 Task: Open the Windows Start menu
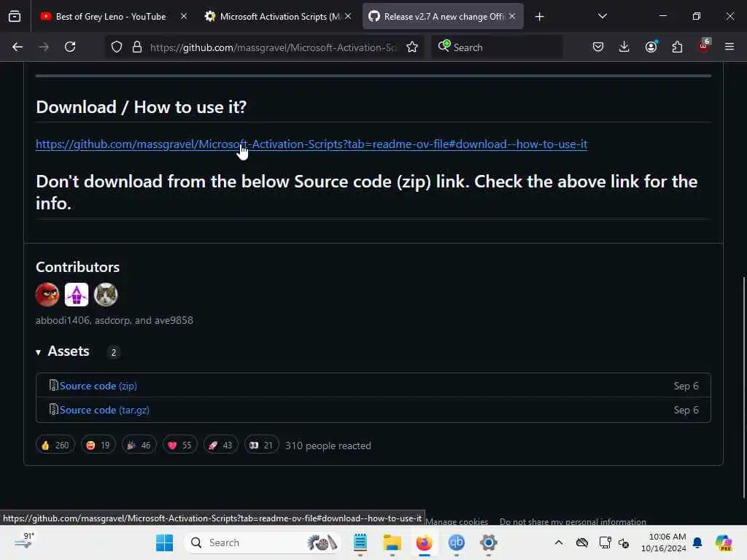164,542
